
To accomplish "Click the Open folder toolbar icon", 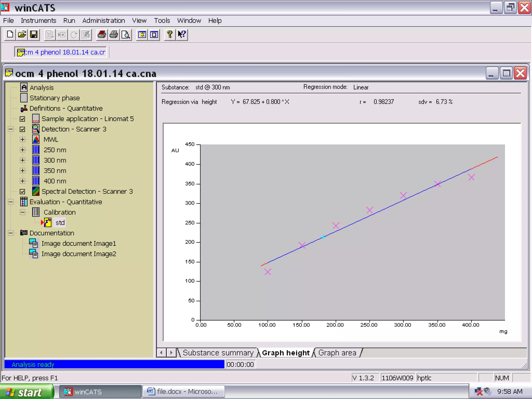I will (x=22, y=35).
